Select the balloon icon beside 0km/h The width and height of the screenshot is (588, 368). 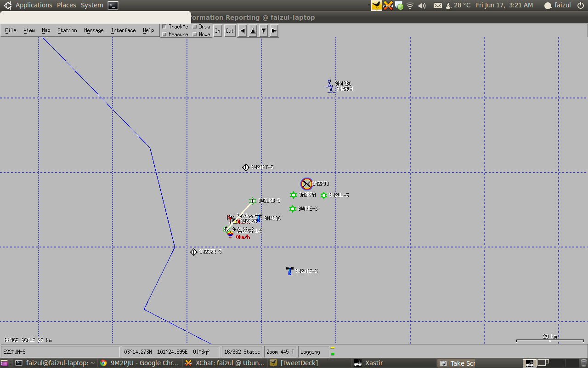coord(231,236)
